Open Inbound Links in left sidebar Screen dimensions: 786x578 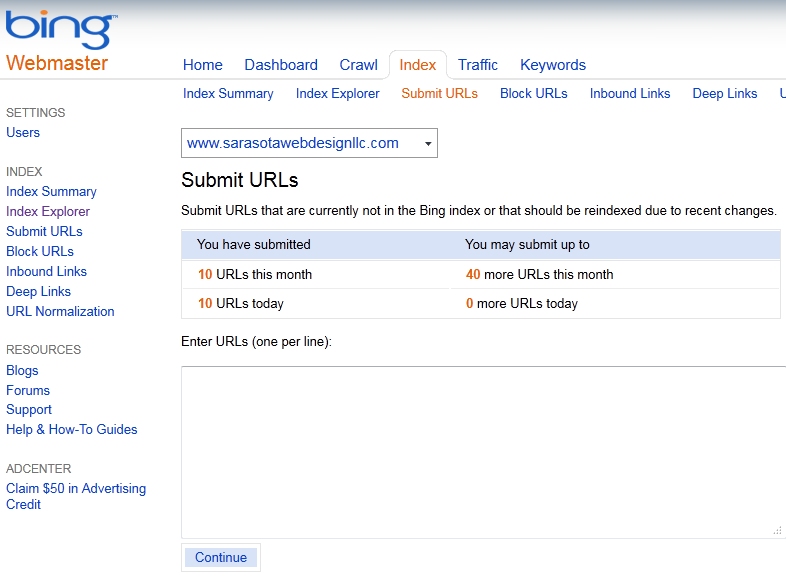pos(46,272)
